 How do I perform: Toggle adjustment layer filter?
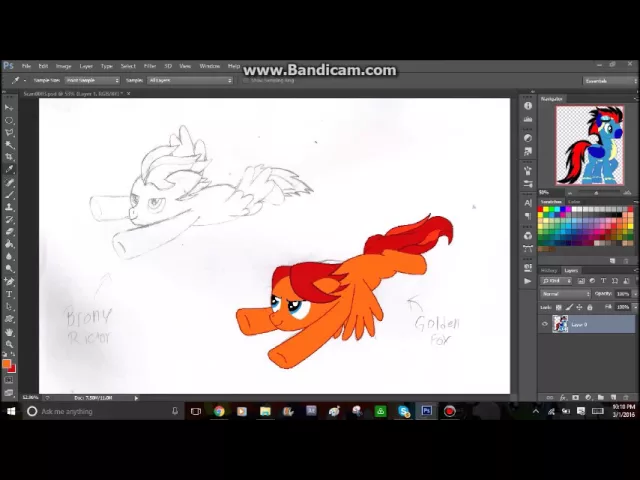click(x=592, y=281)
